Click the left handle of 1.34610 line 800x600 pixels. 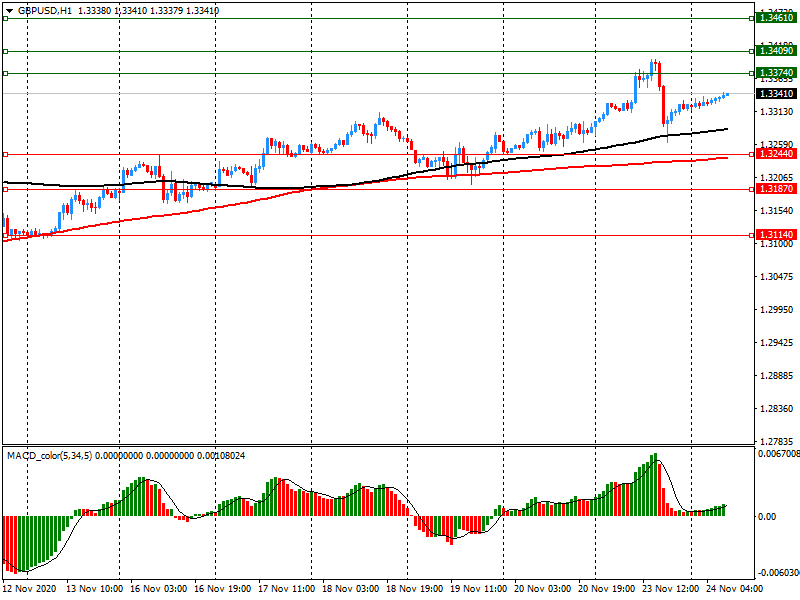5,18
